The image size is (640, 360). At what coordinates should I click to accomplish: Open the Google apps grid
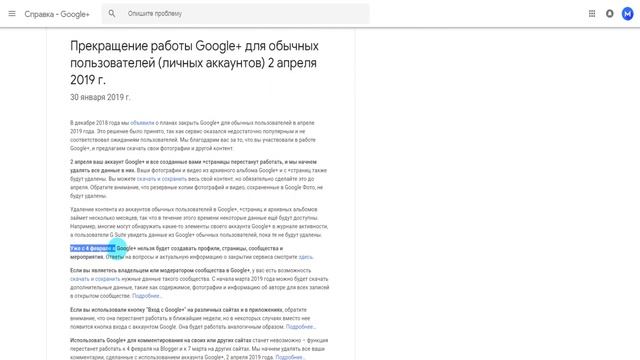pyautogui.click(x=592, y=13)
